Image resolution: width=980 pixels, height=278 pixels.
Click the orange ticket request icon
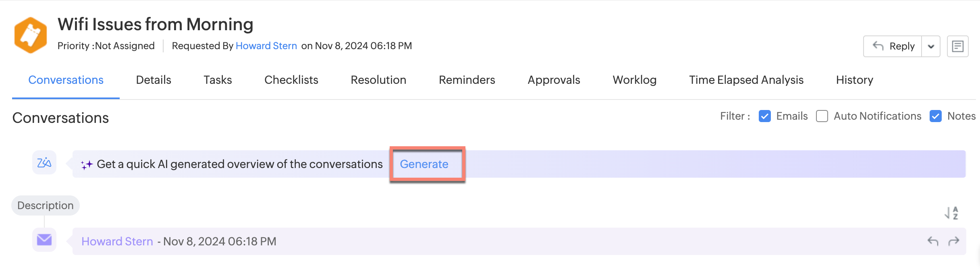31,35
